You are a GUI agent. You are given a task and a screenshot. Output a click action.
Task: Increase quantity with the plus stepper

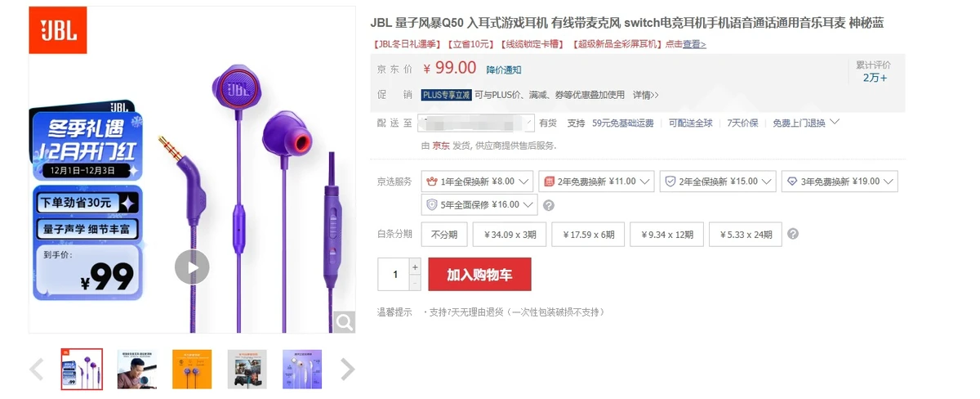(x=415, y=267)
